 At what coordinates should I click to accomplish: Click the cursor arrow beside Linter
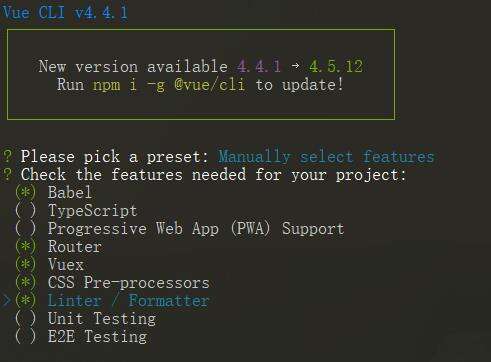click(7, 300)
